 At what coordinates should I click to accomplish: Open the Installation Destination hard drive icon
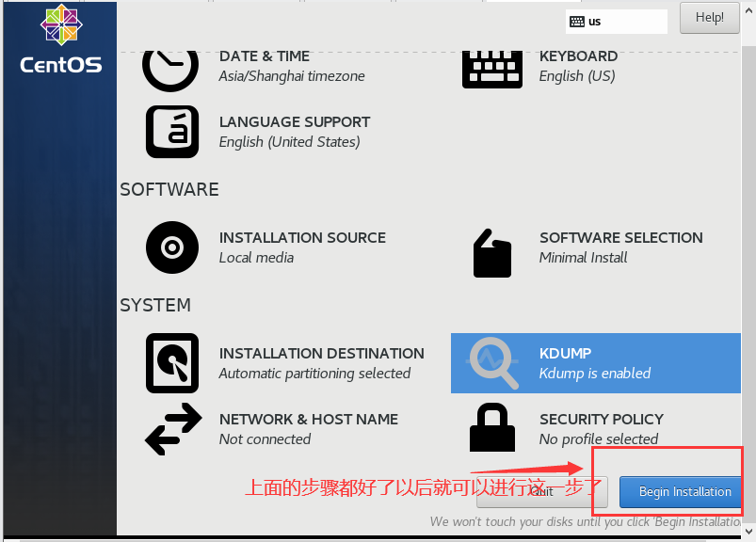tap(172, 363)
